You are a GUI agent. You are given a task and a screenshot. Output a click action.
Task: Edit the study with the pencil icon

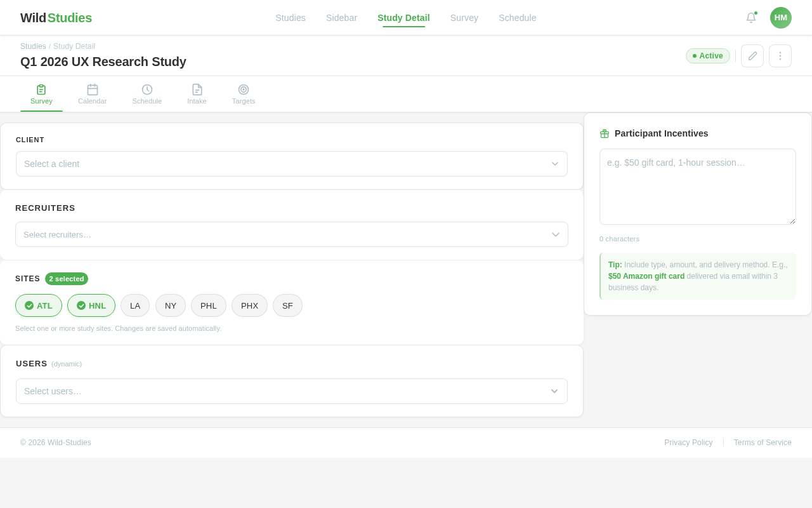coord(752,56)
